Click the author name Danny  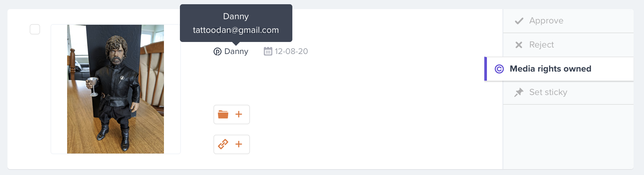236,51
